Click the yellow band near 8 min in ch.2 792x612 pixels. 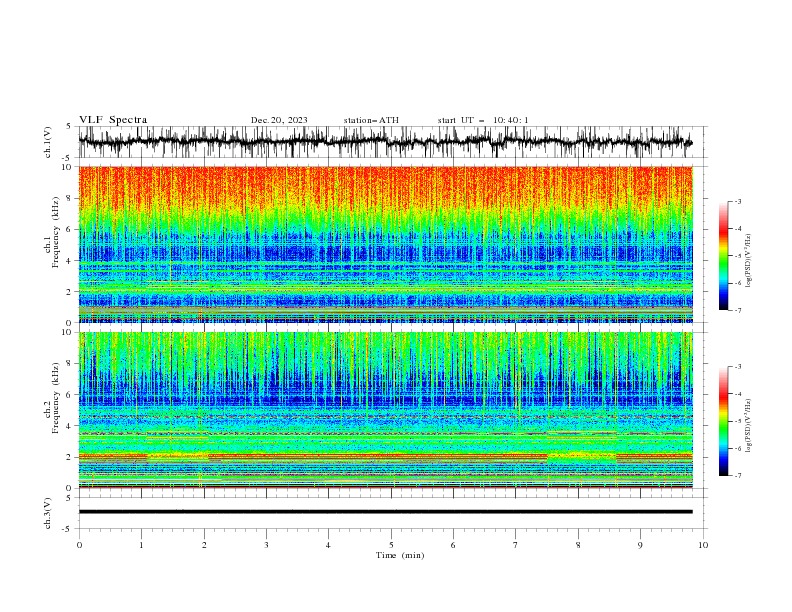[x=582, y=456]
